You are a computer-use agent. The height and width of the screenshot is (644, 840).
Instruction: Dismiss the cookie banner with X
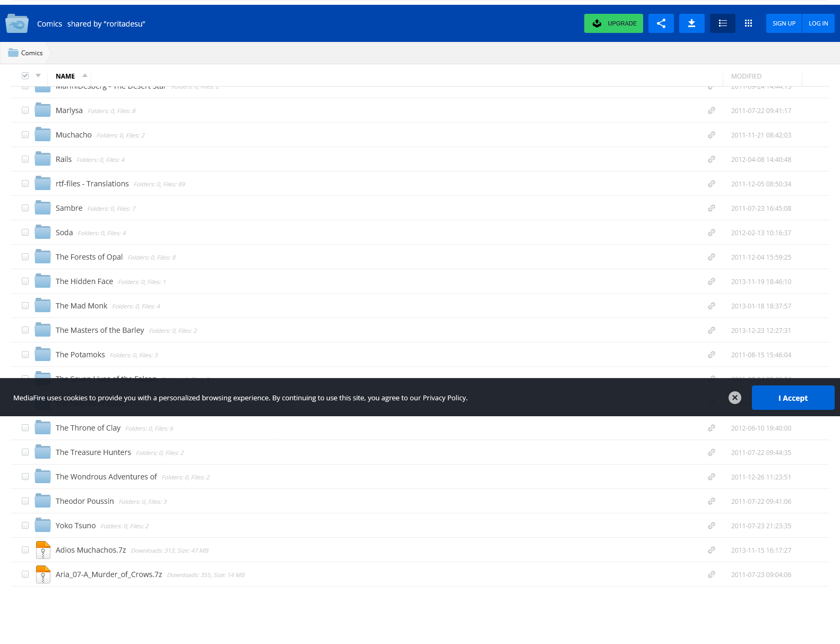tap(735, 398)
